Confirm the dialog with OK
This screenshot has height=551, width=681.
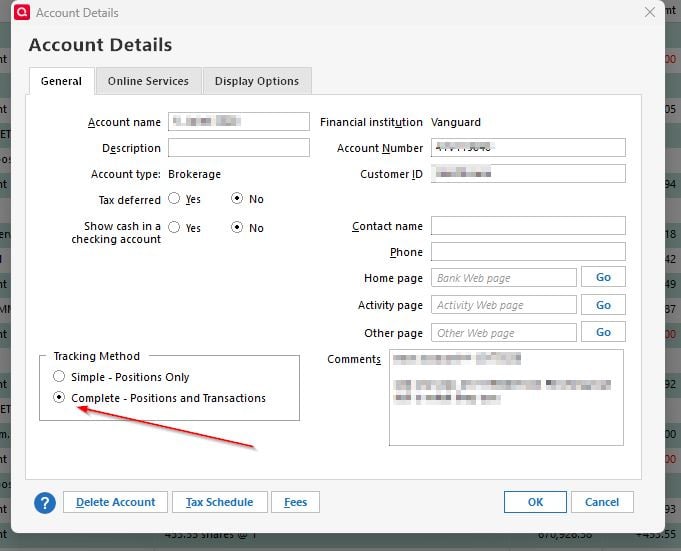pos(535,502)
